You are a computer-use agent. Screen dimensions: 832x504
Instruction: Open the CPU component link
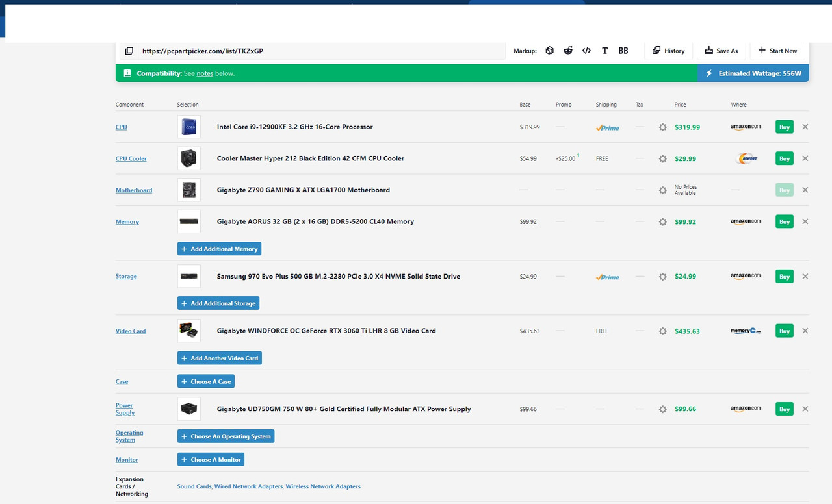[122, 127]
